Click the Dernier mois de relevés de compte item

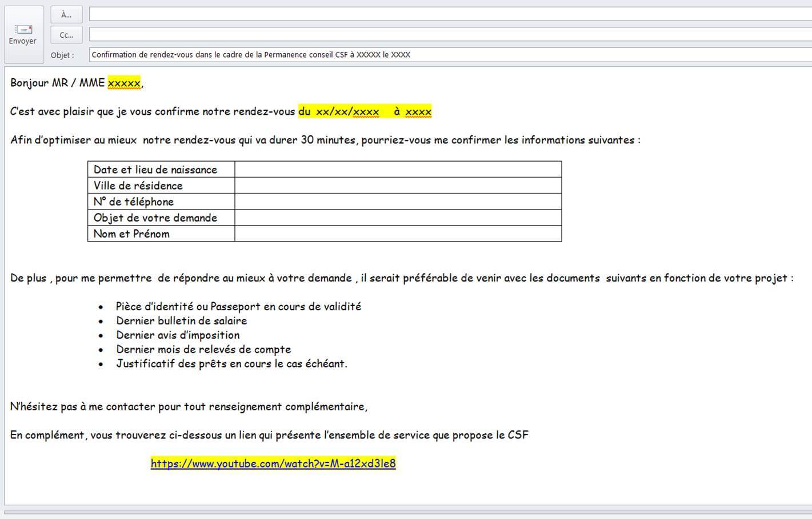pos(203,349)
